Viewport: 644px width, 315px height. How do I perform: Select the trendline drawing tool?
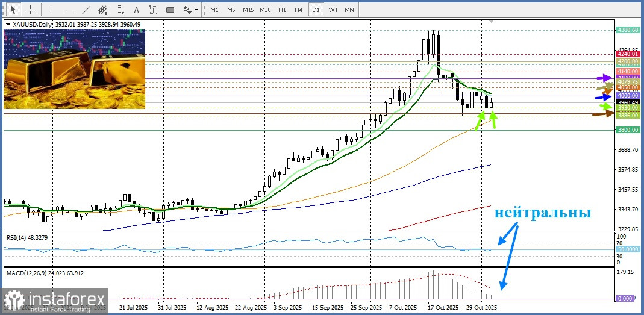(87, 10)
